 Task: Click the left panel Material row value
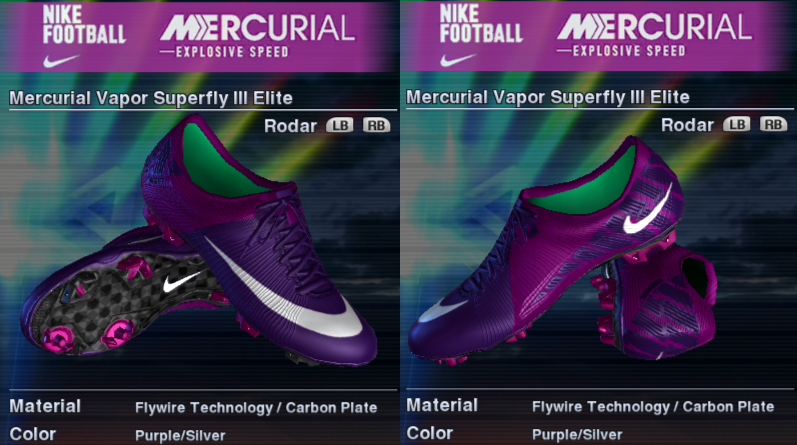[256, 407]
